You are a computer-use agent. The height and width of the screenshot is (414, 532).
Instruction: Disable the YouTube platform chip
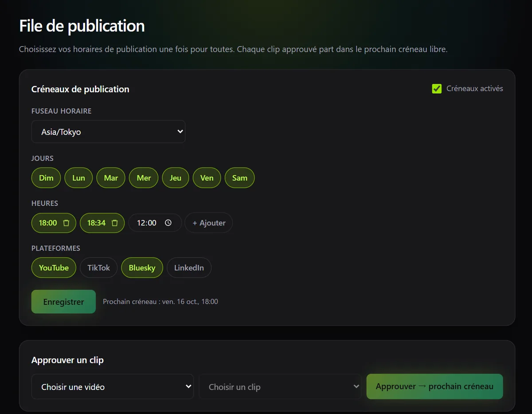(x=54, y=268)
